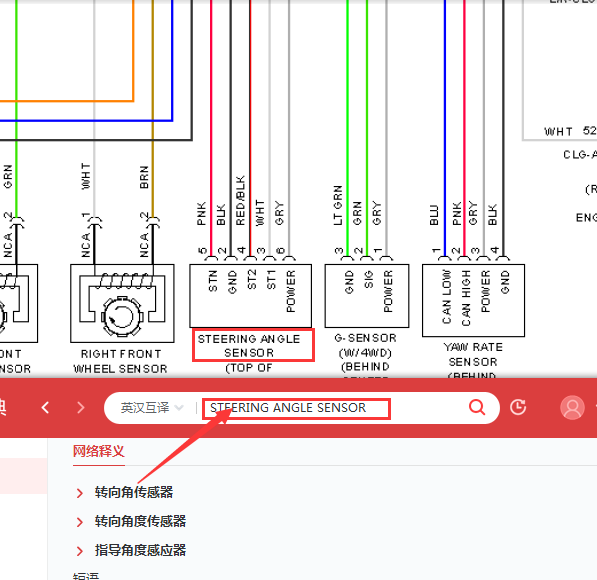Image resolution: width=597 pixels, height=580 pixels.
Task: Click the RIGHT FRONT WHEEL SENSOR label
Action: [x=120, y=361]
